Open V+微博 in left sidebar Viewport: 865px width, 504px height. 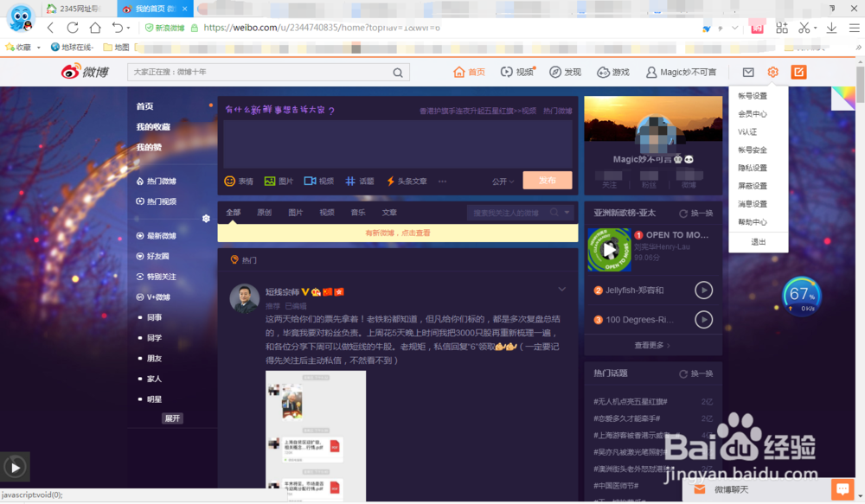(x=153, y=297)
